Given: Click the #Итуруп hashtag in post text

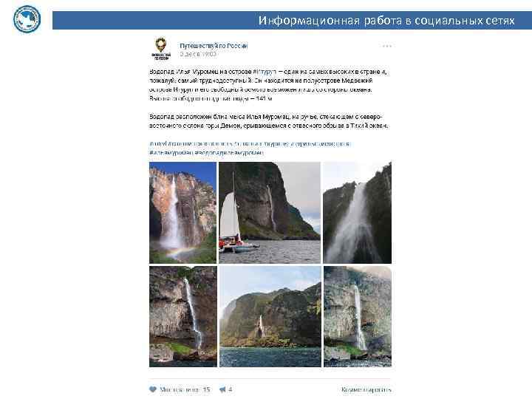Looking at the screenshot, I should (x=265, y=72).
